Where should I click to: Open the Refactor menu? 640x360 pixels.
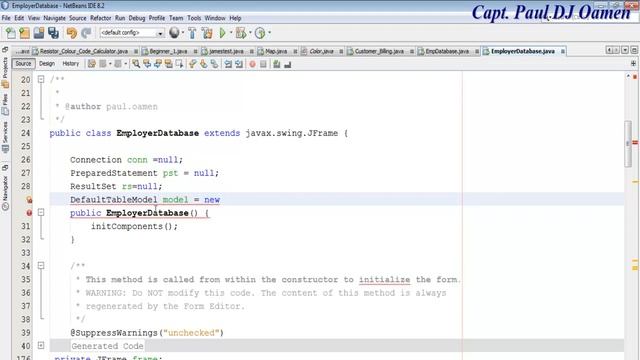tap(100, 18)
